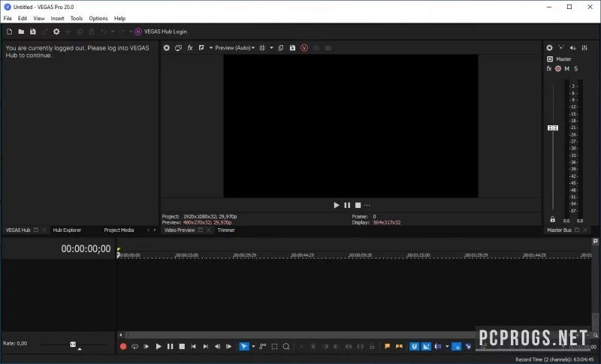Expand split screen view options arrow
601x364 pixels.
(211, 48)
